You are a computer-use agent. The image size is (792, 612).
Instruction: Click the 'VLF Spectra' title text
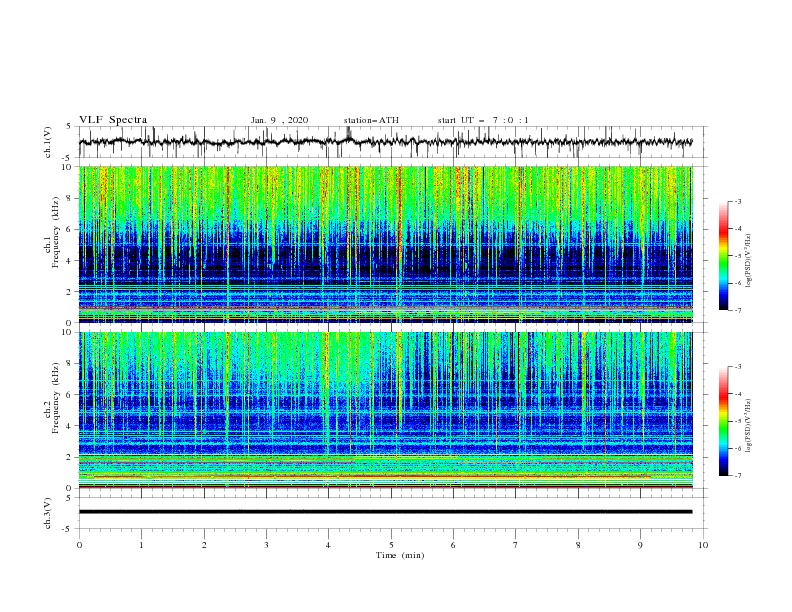[x=113, y=120]
